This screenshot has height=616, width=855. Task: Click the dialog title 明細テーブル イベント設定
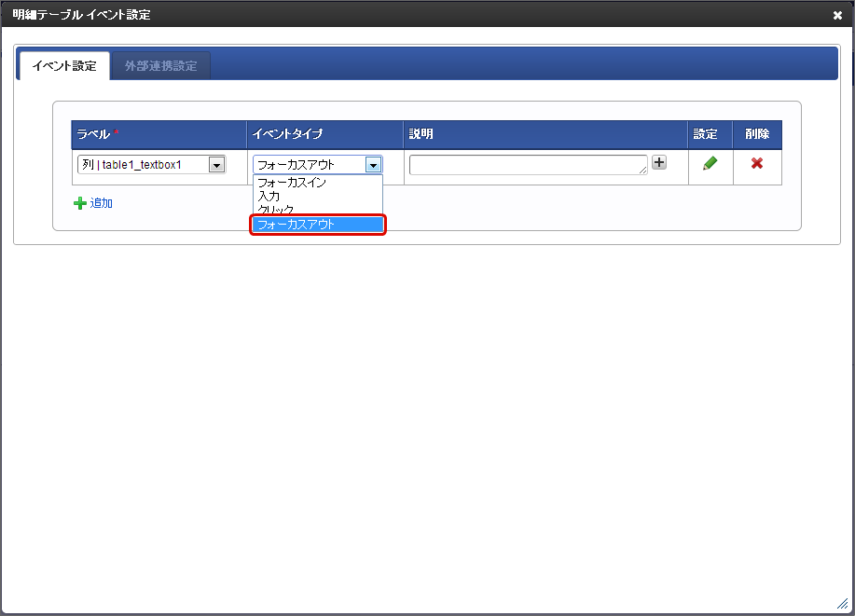[82, 15]
